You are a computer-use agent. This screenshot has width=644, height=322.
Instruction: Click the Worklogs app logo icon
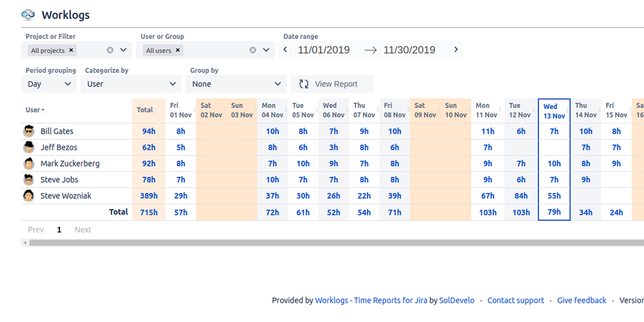tap(28, 15)
